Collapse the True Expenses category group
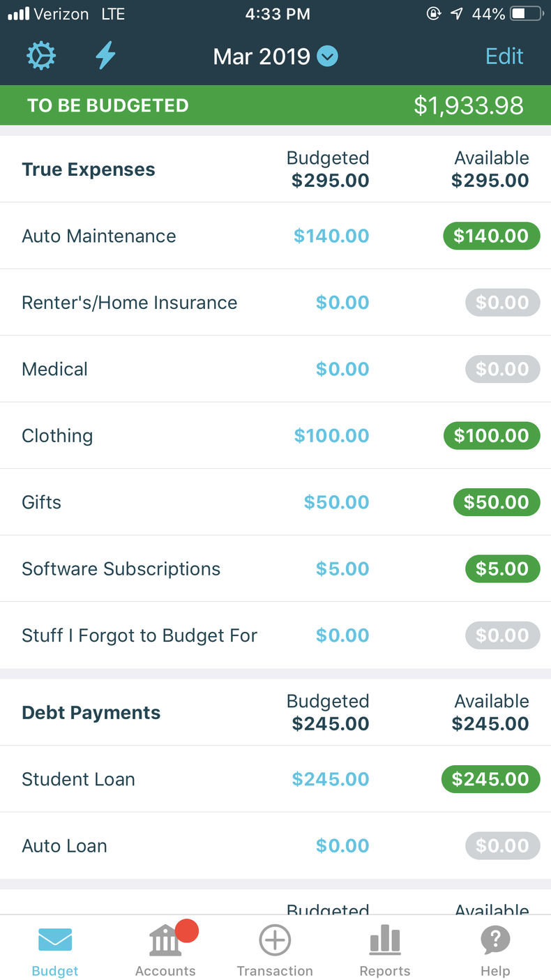 point(89,169)
